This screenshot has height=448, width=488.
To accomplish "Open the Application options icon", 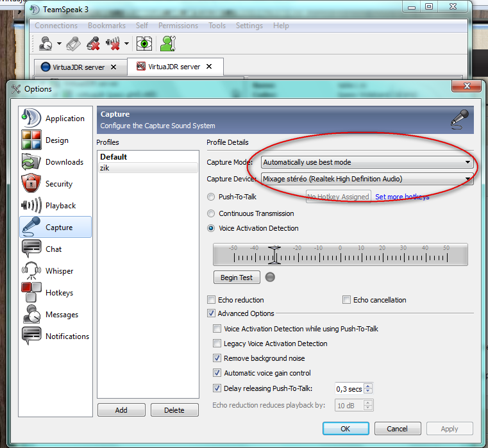I will 31,118.
